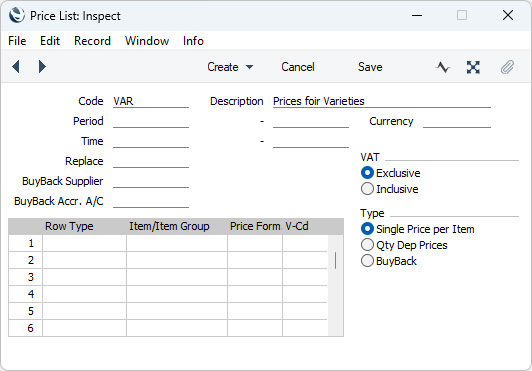Viewport: 532px width, 371px height.
Task: Go to previous record arrow
Action: (16, 67)
